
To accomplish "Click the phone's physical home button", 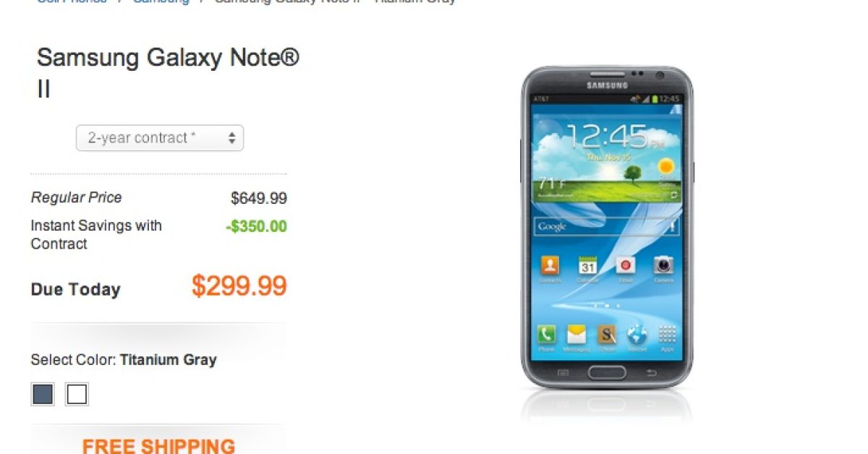I will point(606,372).
